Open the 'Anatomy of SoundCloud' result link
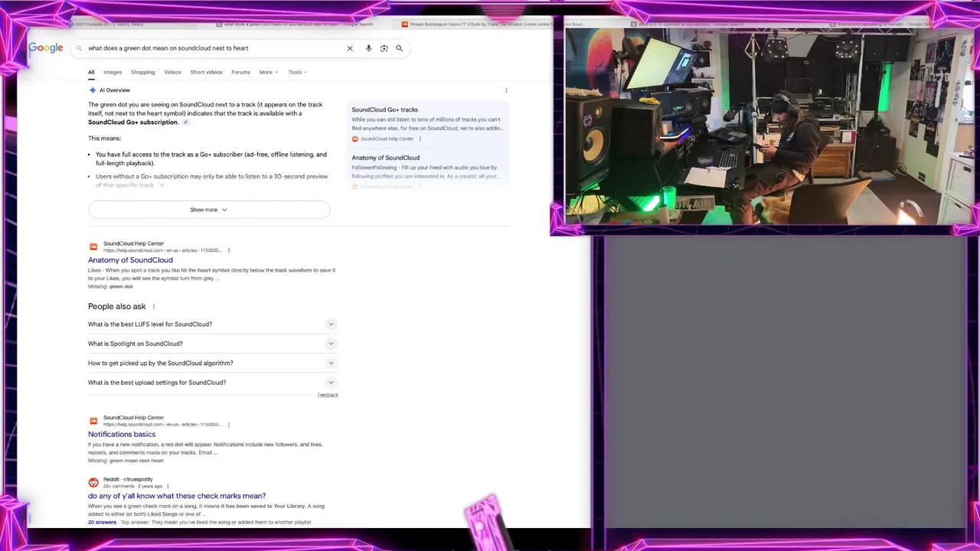The image size is (980, 551). [130, 260]
